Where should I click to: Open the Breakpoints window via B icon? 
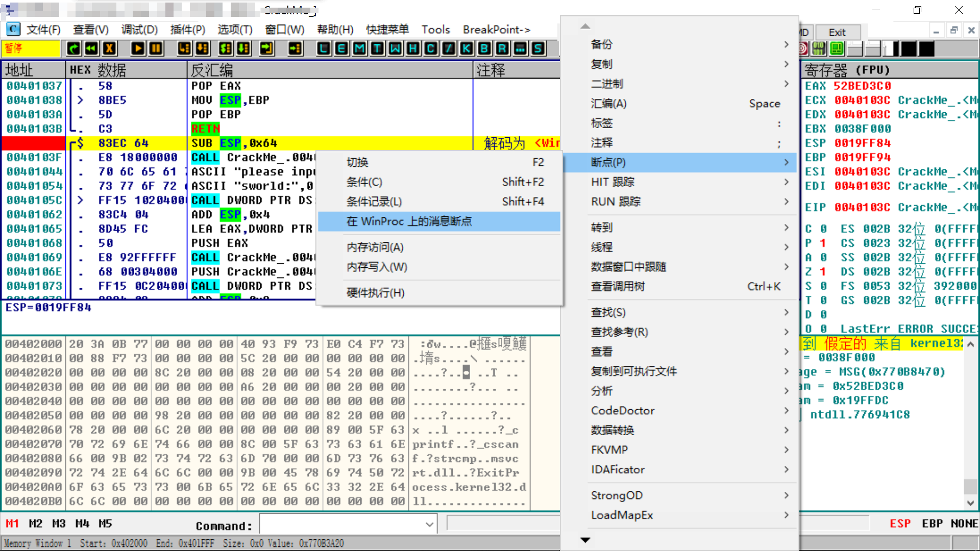[x=484, y=48]
